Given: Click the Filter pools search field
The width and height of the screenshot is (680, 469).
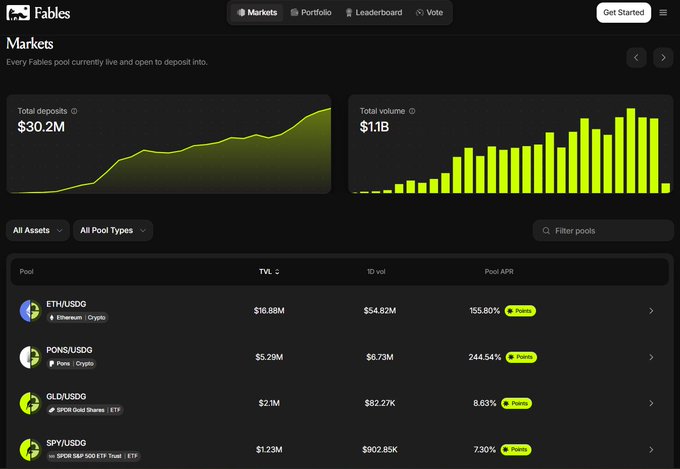Looking at the screenshot, I should 603,230.
